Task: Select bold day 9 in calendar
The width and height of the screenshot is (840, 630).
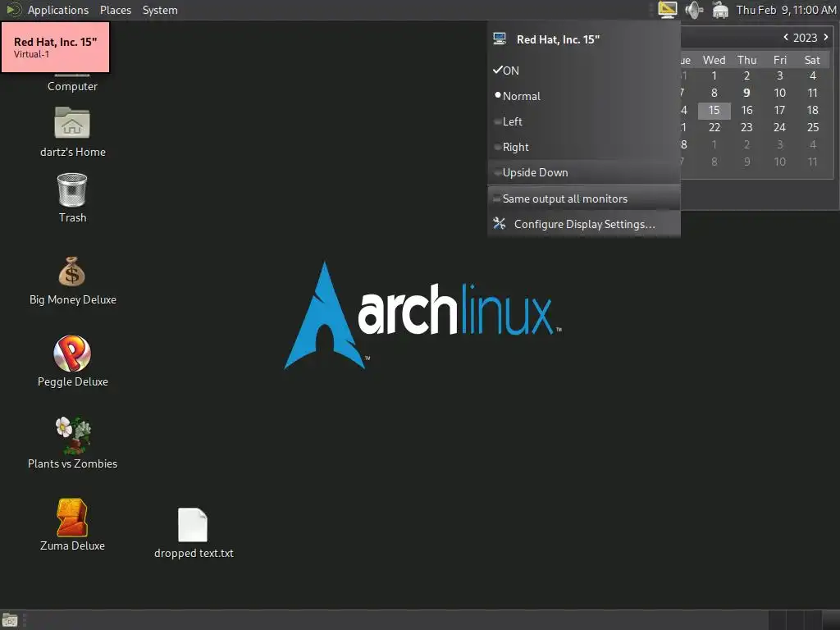Action: (746, 93)
